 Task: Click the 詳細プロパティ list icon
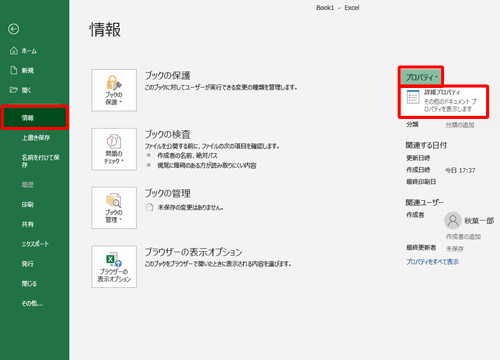[x=413, y=97]
